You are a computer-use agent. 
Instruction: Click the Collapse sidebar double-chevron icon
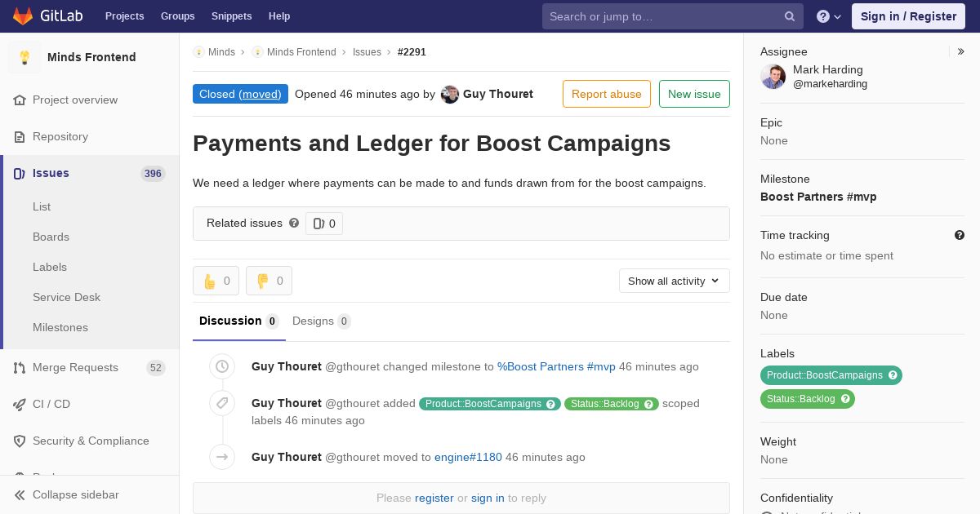20,494
